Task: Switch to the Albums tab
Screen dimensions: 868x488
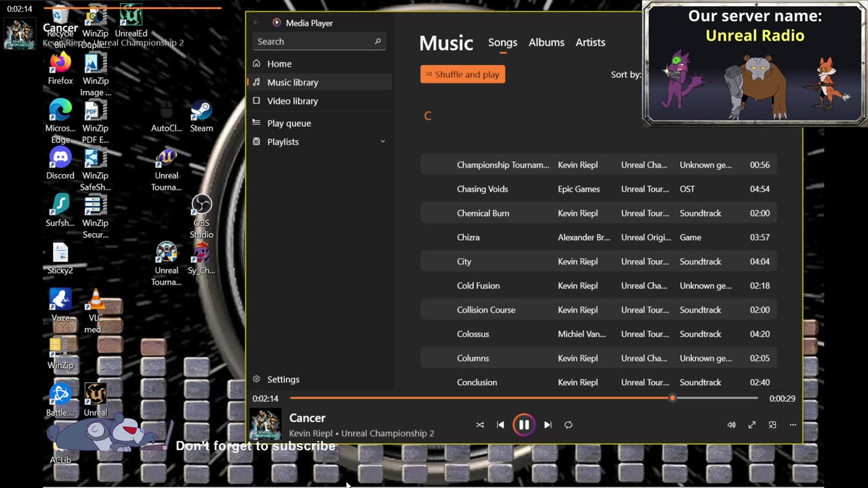Action: click(547, 42)
